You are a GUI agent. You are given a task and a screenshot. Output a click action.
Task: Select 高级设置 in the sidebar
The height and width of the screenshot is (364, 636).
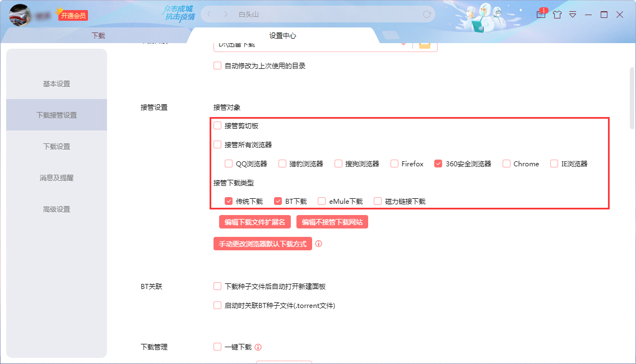click(56, 208)
